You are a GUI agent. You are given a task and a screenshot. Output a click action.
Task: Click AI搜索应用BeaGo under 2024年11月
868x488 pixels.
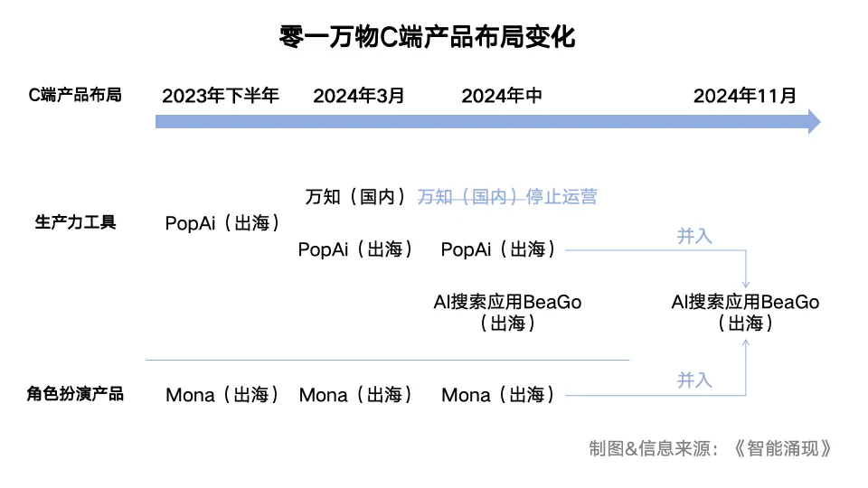pos(745,312)
